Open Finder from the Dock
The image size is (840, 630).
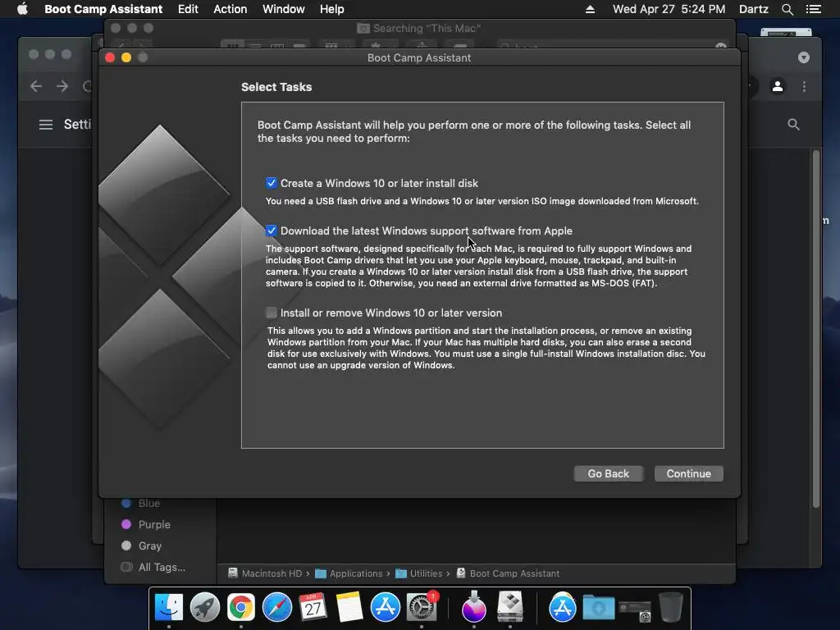[x=169, y=608]
